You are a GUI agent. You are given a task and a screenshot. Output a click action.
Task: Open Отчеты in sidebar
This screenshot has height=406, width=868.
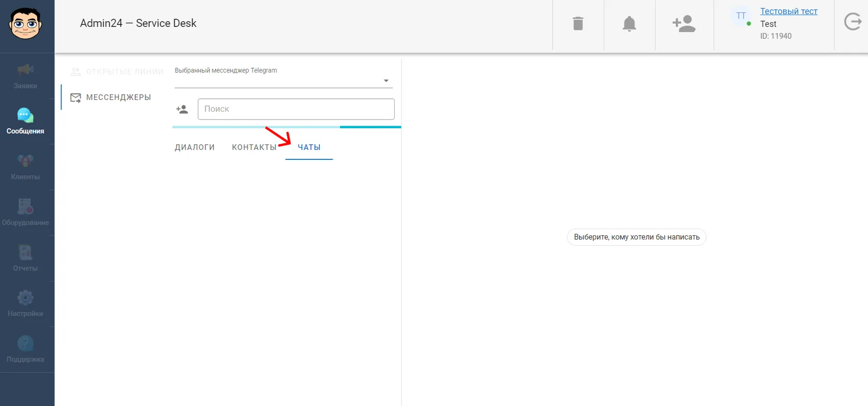pyautogui.click(x=25, y=258)
